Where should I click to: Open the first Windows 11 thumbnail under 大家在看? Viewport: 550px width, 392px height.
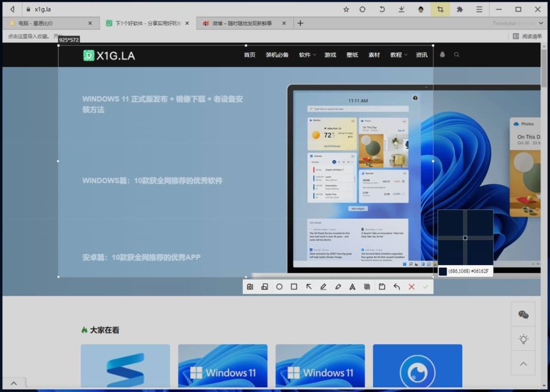tap(223, 366)
